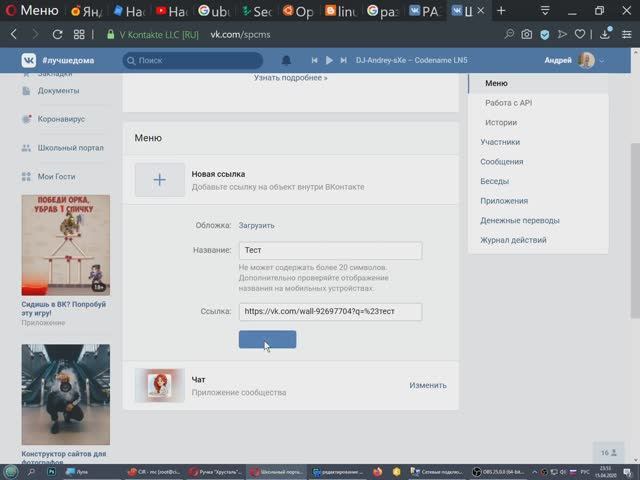Play the current audio track
This screenshot has width=640, height=480.
tap(329, 60)
